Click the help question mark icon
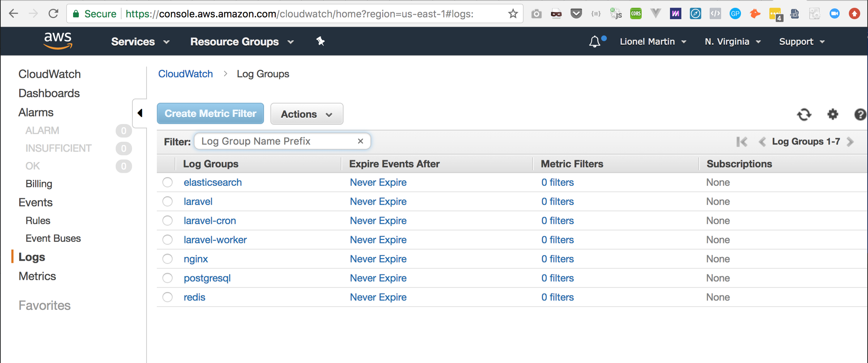The image size is (868, 363). (860, 115)
